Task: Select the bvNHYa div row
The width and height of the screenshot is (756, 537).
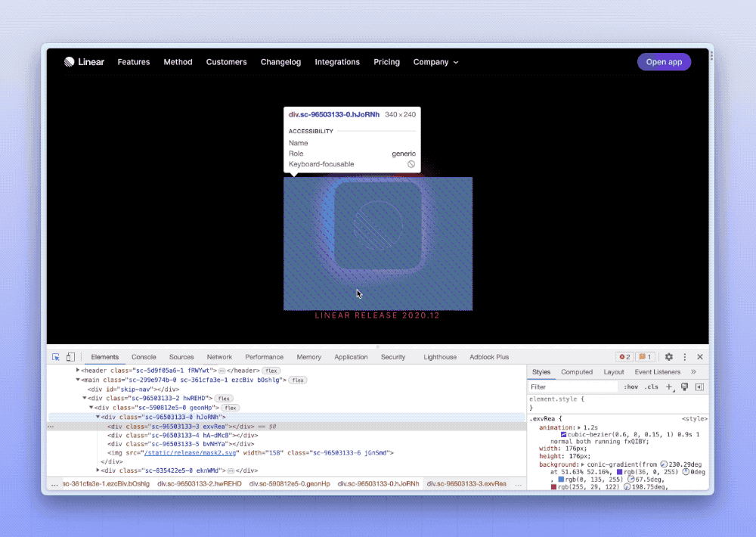Action: pos(287,444)
